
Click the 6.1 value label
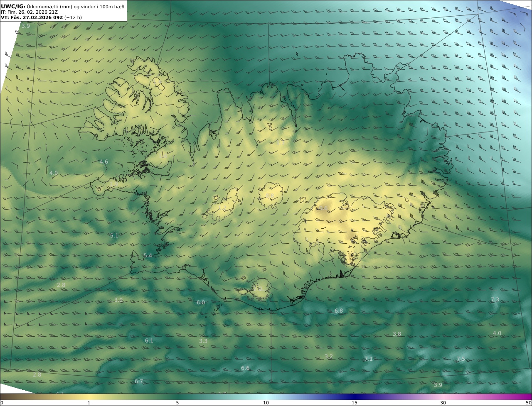click(149, 341)
